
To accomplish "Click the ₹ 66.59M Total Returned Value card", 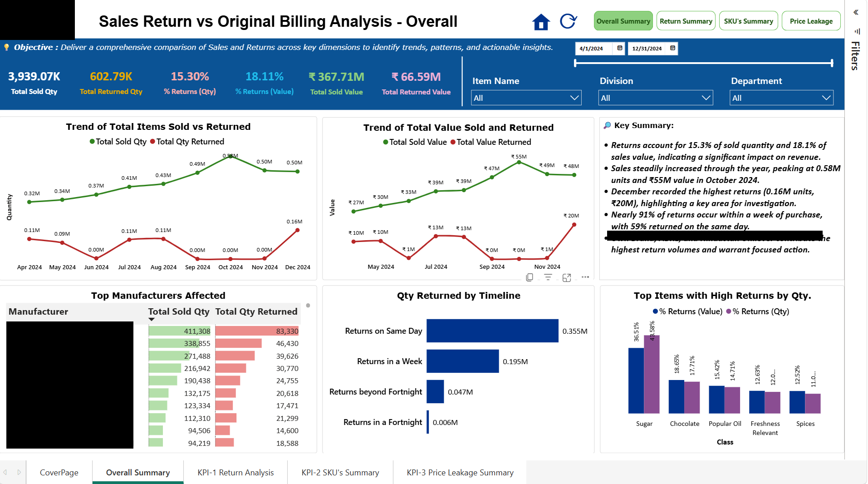I will click(x=416, y=83).
